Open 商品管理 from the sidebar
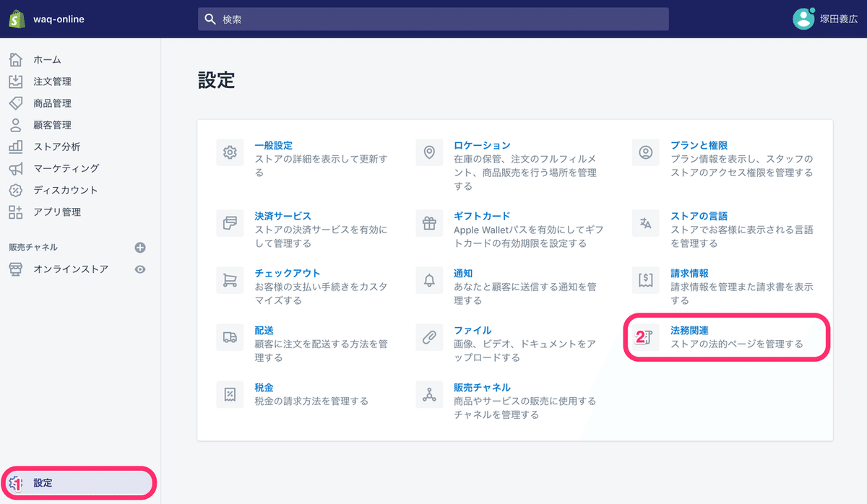Image resolution: width=867 pixels, height=504 pixels. click(x=51, y=103)
